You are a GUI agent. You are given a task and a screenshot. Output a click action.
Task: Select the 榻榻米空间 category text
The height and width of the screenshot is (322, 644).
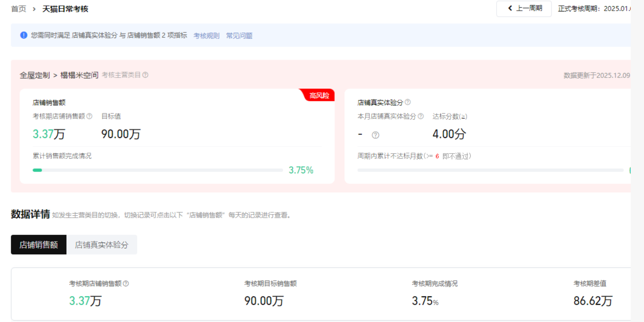click(x=79, y=75)
